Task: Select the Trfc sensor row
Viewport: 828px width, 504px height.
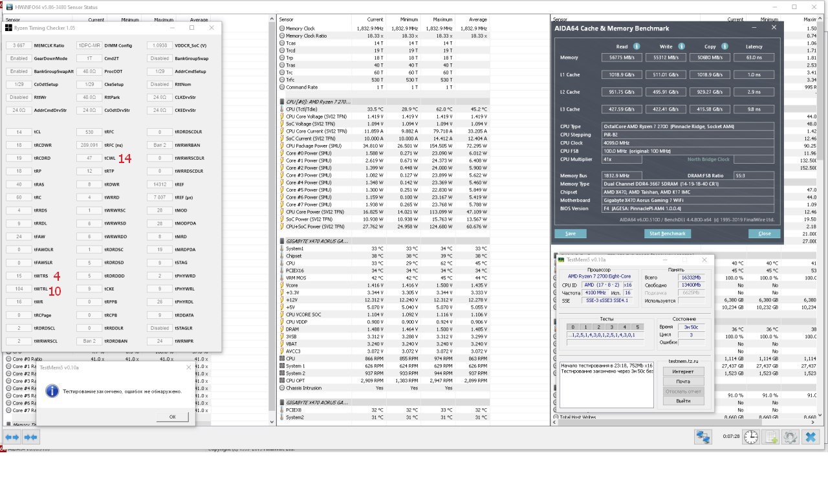Action: (x=384, y=80)
